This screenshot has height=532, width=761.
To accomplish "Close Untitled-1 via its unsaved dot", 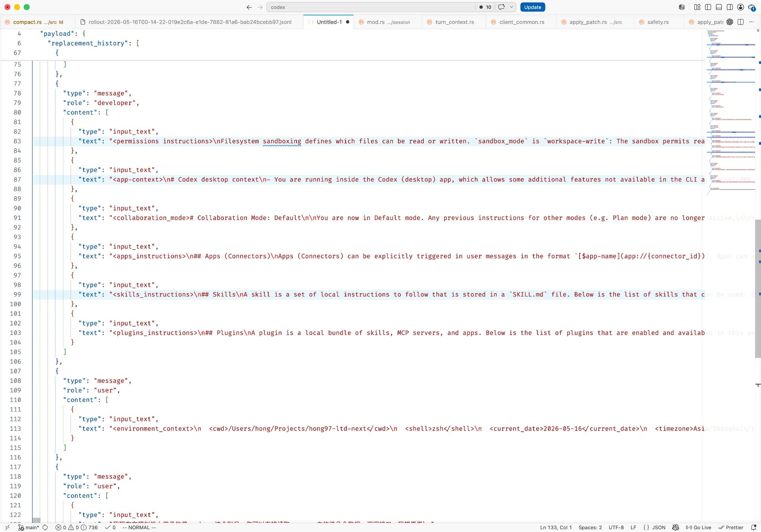I will (348, 22).
